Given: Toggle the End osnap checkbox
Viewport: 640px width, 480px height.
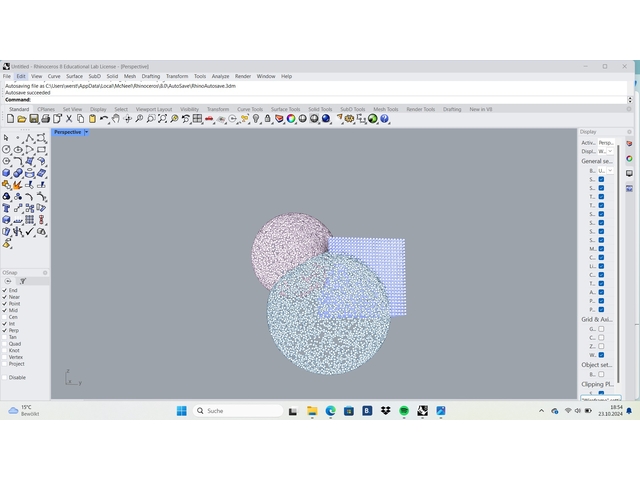Looking at the screenshot, I should (x=5, y=290).
